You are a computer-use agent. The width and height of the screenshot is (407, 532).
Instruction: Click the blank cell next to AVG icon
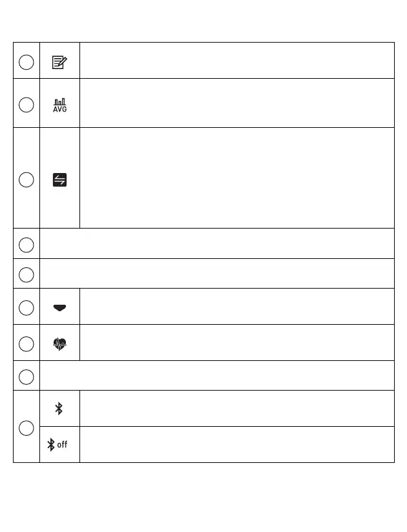[237, 103]
